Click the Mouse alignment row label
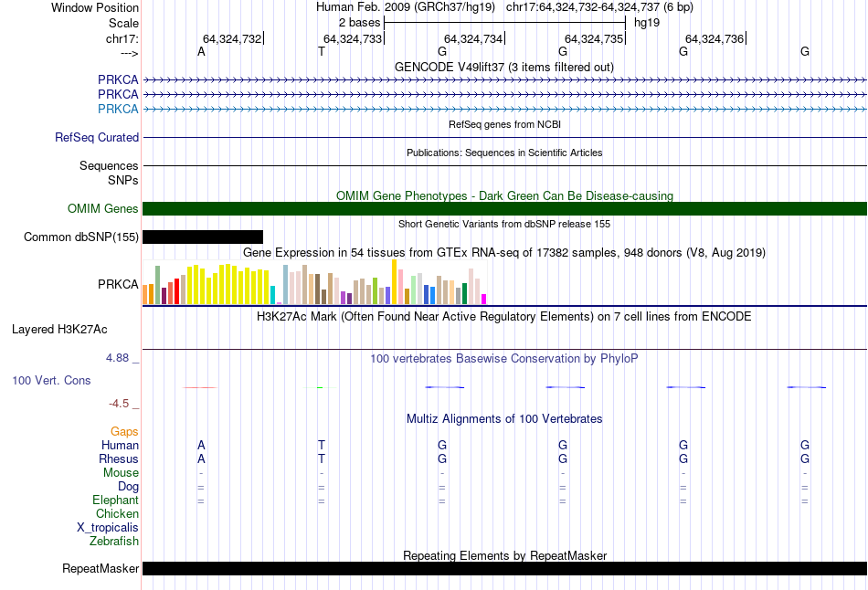The height and width of the screenshot is (590, 868). (x=121, y=473)
